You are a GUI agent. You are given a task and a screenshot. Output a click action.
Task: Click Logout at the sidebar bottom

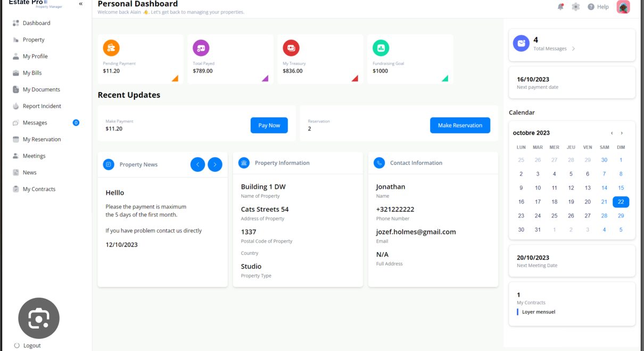click(x=31, y=345)
